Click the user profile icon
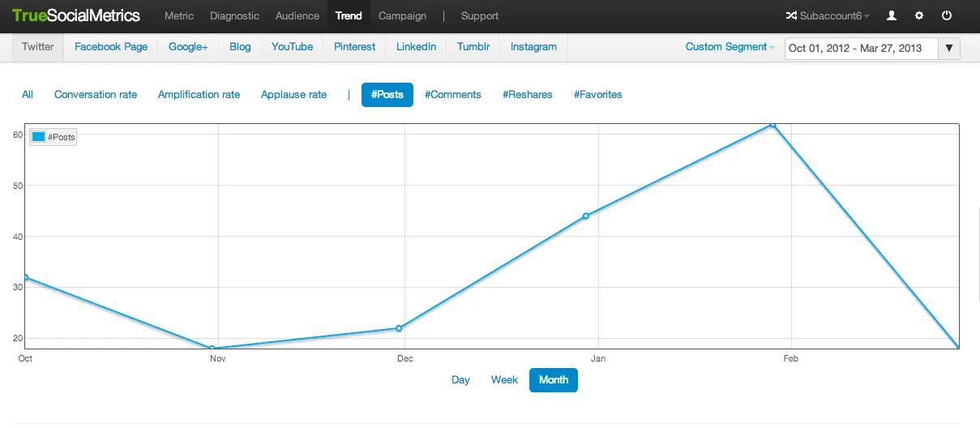Image resolution: width=980 pixels, height=428 pixels. coord(892,15)
